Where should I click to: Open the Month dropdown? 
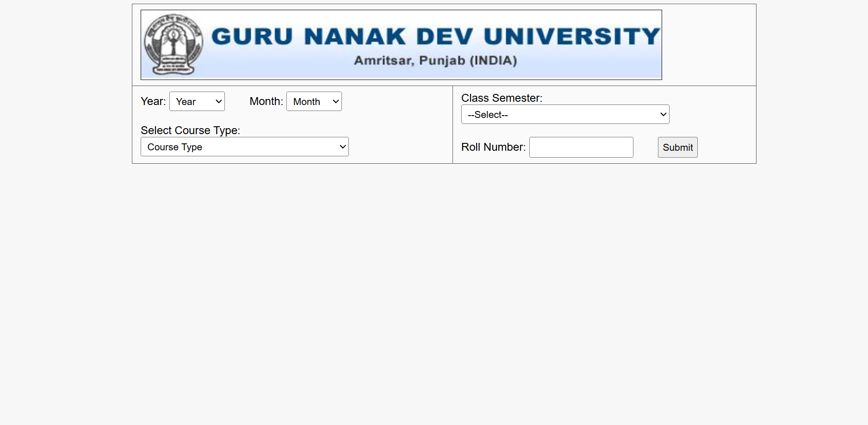coord(314,101)
